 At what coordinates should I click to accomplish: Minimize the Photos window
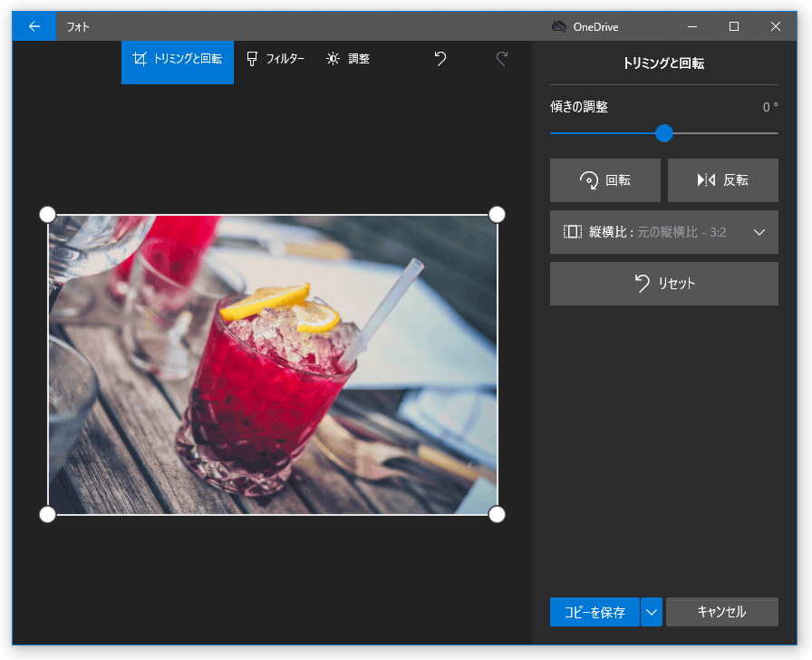[692, 26]
